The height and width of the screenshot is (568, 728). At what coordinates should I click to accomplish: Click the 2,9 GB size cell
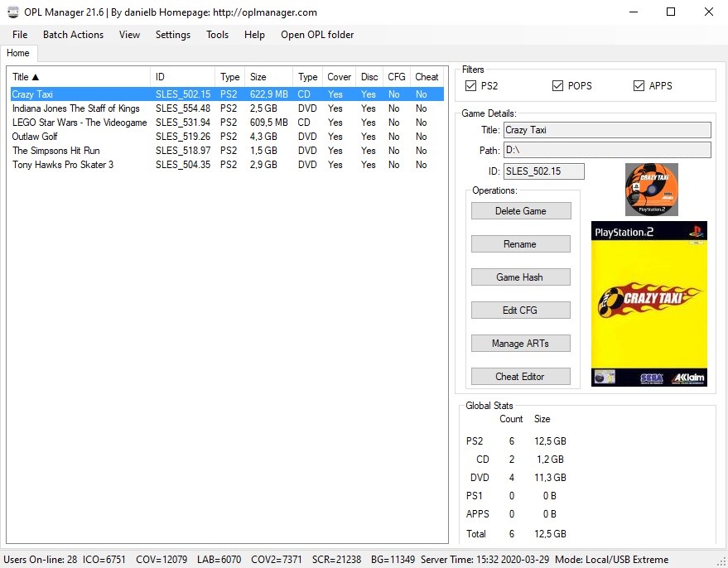click(263, 165)
